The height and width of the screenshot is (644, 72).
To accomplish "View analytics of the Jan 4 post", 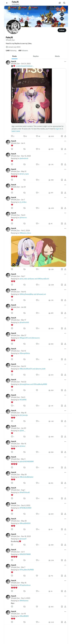I will pyautogui.click(x=51, y=149).
